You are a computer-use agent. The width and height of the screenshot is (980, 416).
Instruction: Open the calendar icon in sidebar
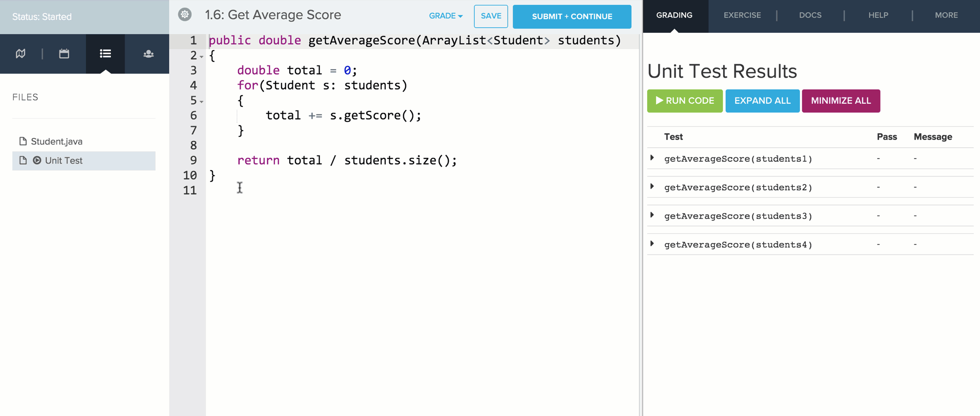pos(64,54)
